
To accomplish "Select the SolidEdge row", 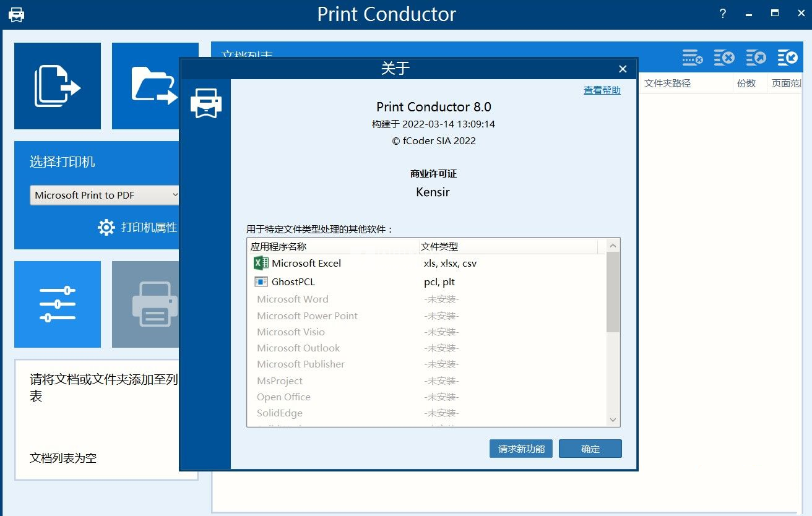I will 426,413.
